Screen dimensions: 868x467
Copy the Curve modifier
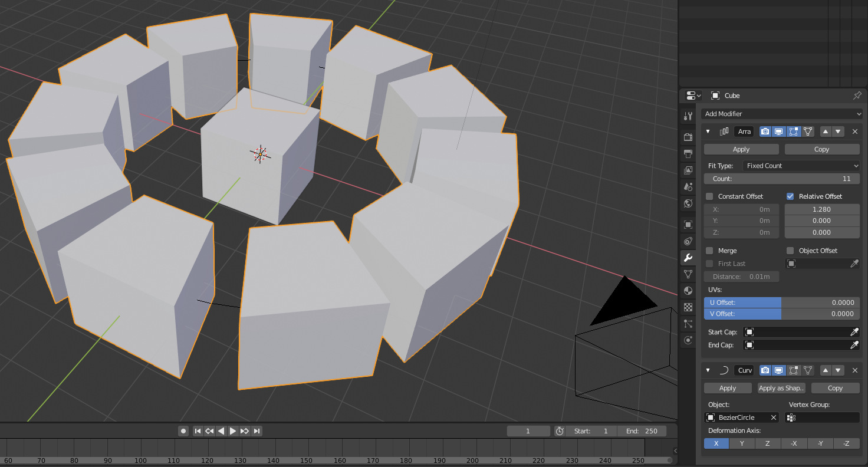(x=836, y=388)
